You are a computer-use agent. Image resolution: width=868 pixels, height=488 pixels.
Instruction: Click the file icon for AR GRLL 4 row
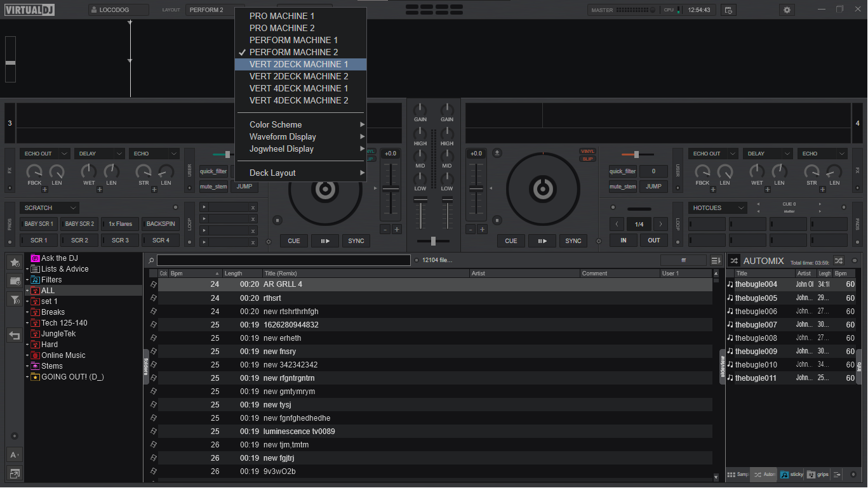click(x=153, y=284)
